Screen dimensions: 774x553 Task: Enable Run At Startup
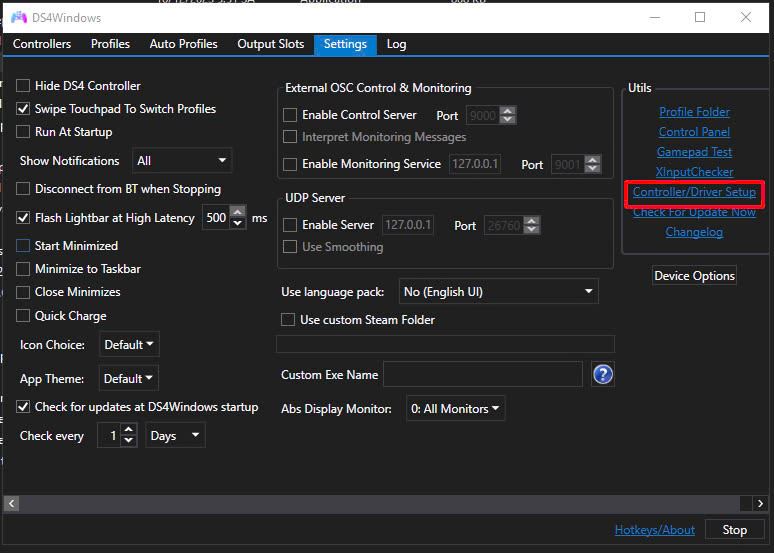point(23,132)
